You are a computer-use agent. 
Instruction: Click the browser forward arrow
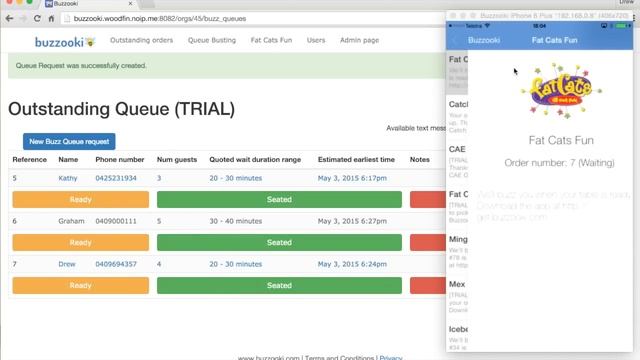pyautogui.click(x=23, y=18)
